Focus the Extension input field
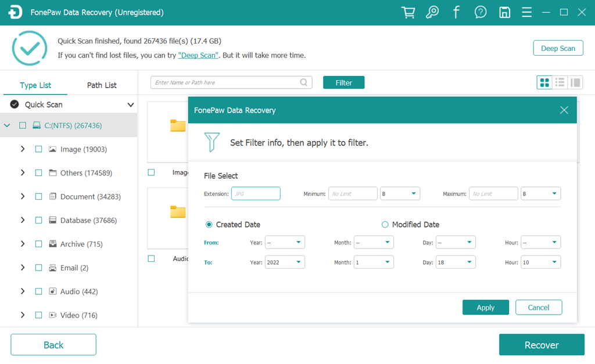The height and width of the screenshot is (364, 595). point(256,193)
